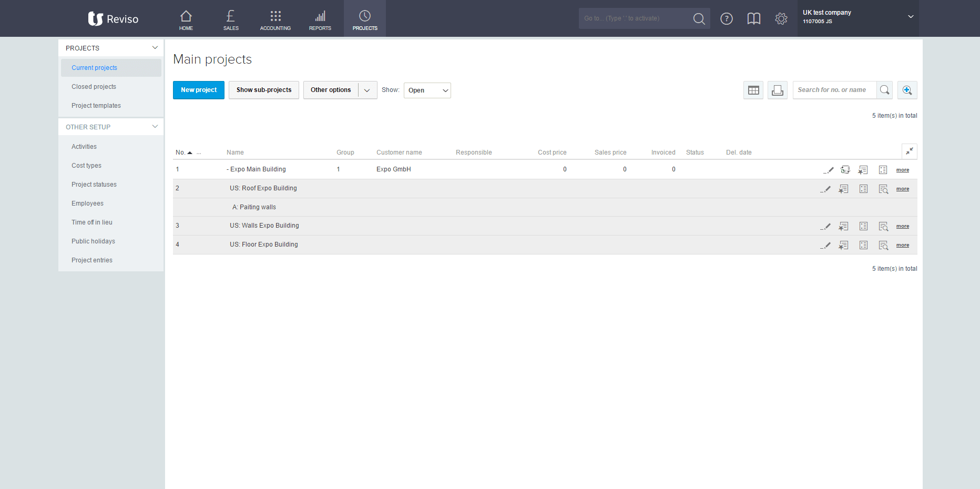
Task: Click more link for Floor Expo Building
Action: (x=903, y=245)
